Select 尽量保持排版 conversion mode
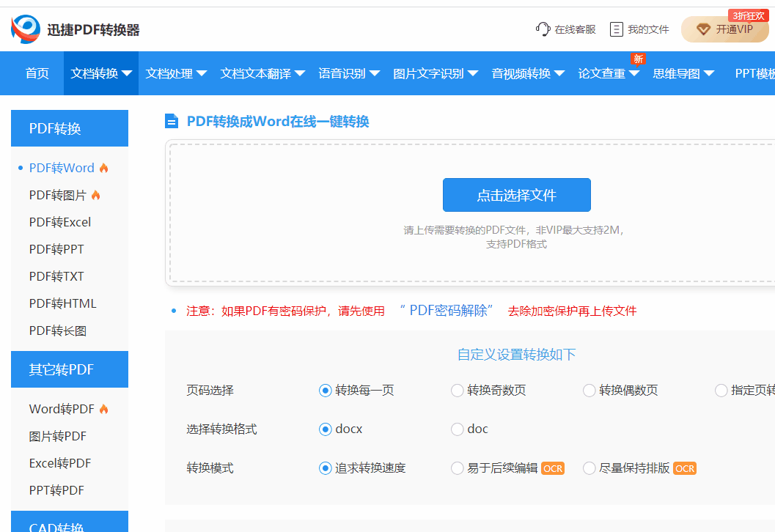775x532 pixels. pos(589,468)
